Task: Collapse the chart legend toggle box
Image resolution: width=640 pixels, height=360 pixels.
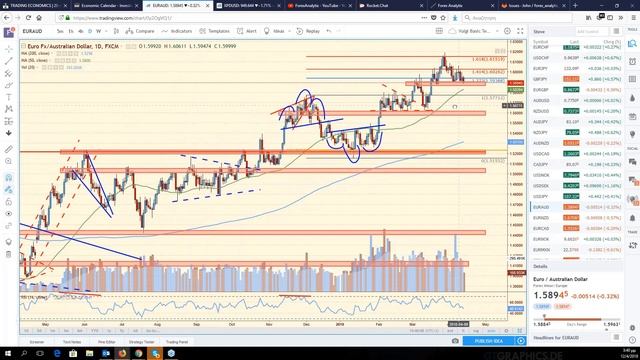Action: (x=24, y=46)
